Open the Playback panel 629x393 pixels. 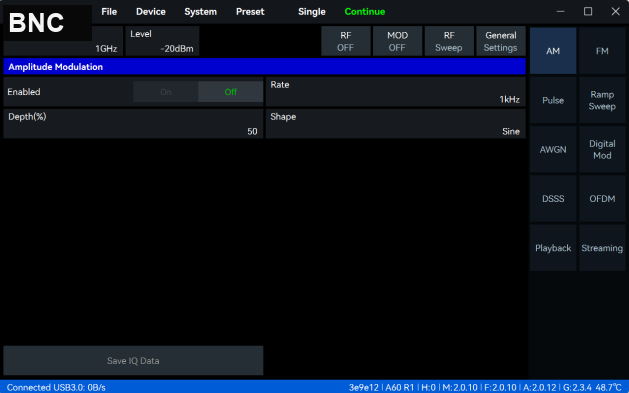tap(553, 248)
